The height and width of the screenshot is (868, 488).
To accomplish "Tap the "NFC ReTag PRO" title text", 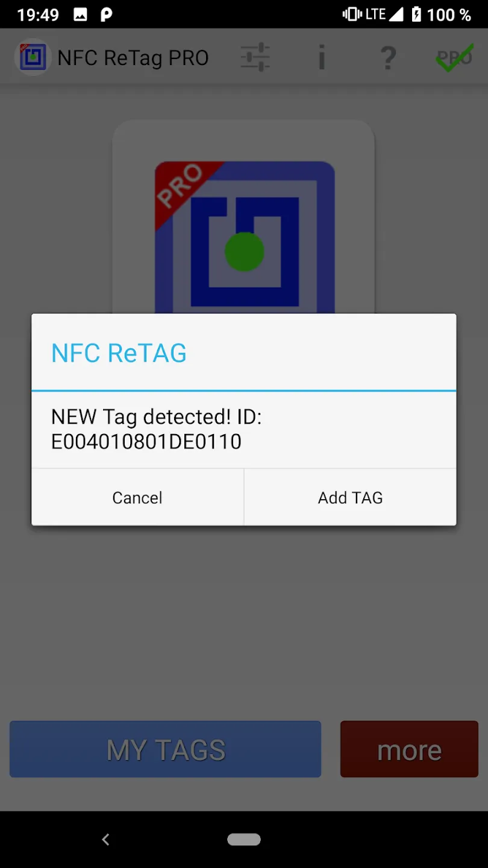I will pyautogui.click(x=133, y=58).
